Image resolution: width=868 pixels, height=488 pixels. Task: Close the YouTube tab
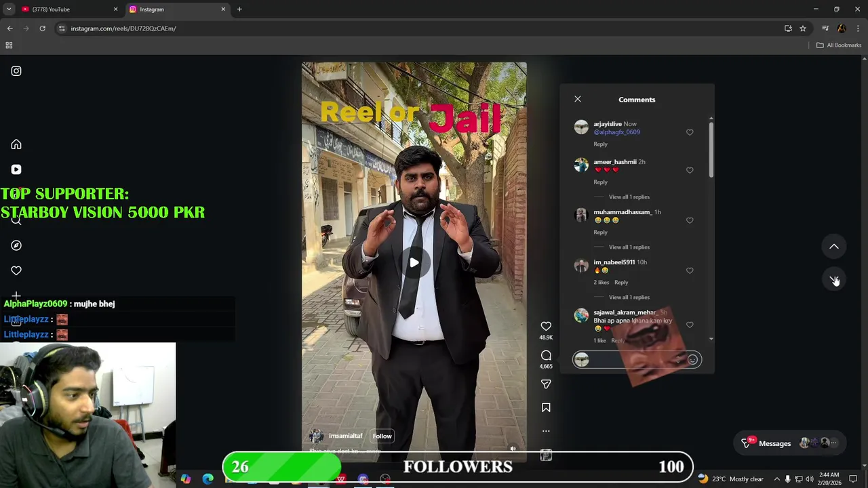click(x=115, y=9)
